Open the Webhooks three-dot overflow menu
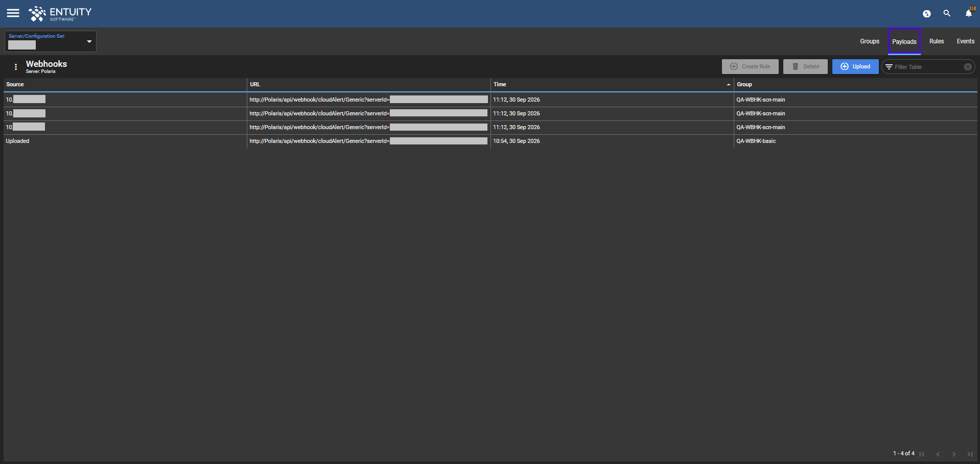This screenshot has width=980, height=464. click(x=16, y=67)
